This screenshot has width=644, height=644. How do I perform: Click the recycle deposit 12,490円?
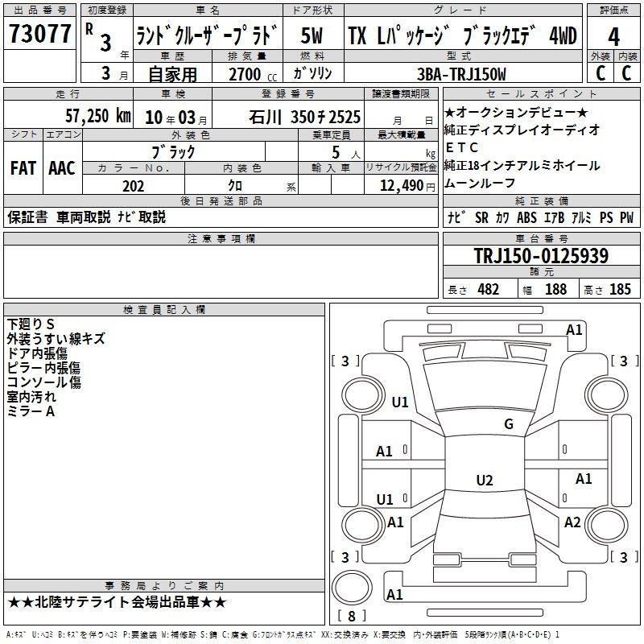click(x=407, y=186)
